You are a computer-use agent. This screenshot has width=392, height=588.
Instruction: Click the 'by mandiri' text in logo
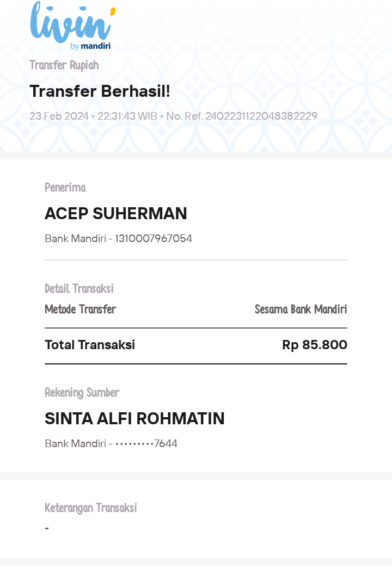90,46
